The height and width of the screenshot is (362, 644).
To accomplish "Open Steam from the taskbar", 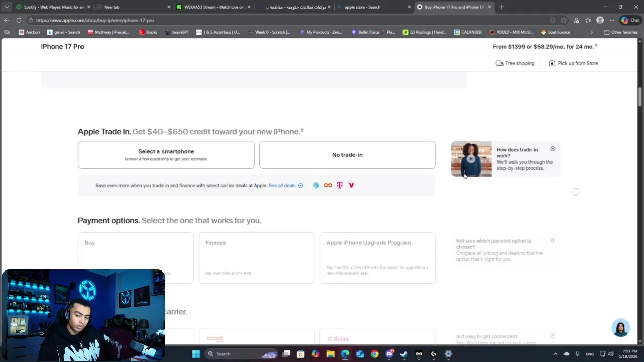I will [x=404, y=354].
